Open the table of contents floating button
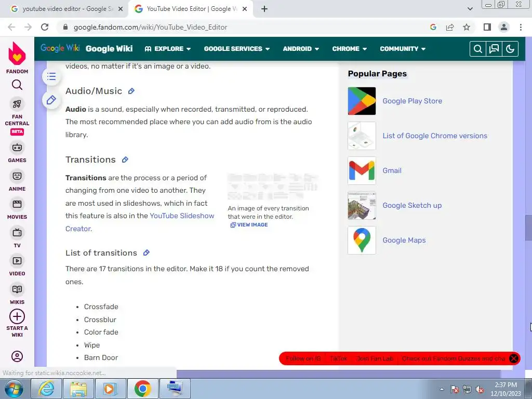Screen dimensions: 532x399 tap(51, 76)
